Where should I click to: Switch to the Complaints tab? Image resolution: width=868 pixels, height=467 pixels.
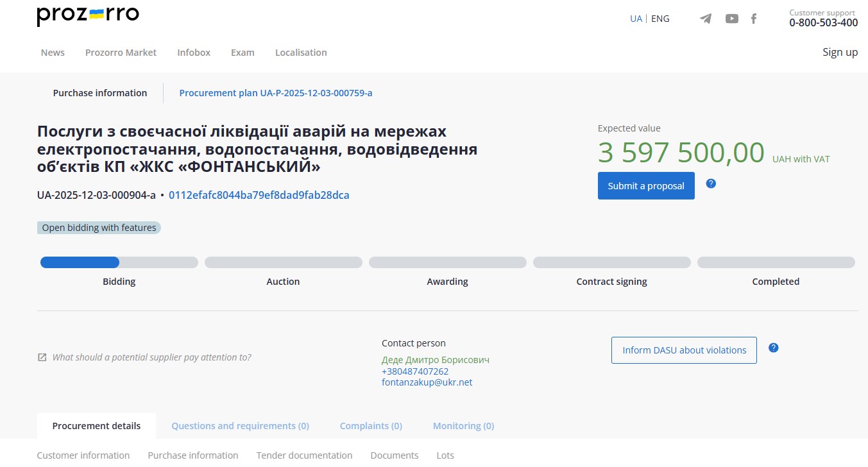click(371, 426)
